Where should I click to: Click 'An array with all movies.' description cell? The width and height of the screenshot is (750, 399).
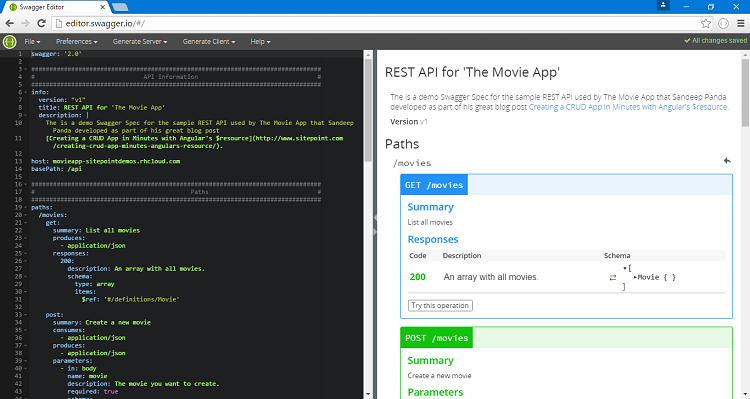491,277
